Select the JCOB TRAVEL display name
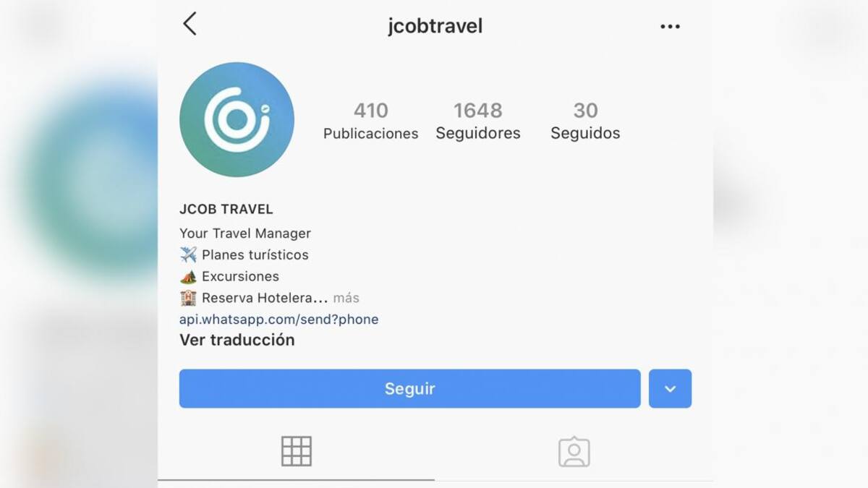The width and height of the screenshot is (868, 488). tap(226, 210)
